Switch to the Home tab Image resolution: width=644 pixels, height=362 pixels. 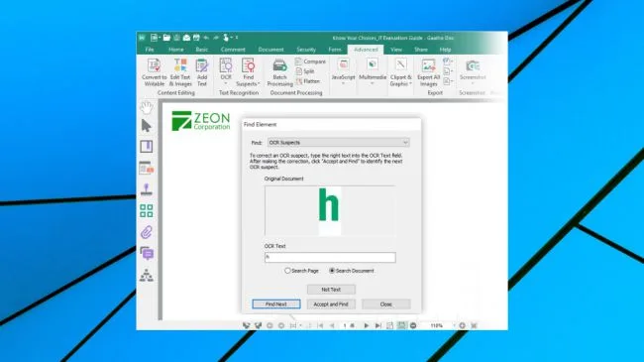click(175, 50)
